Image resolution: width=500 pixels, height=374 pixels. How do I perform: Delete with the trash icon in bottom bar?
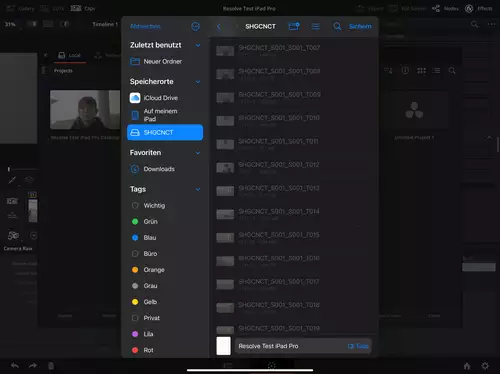[x=51, y=366]
